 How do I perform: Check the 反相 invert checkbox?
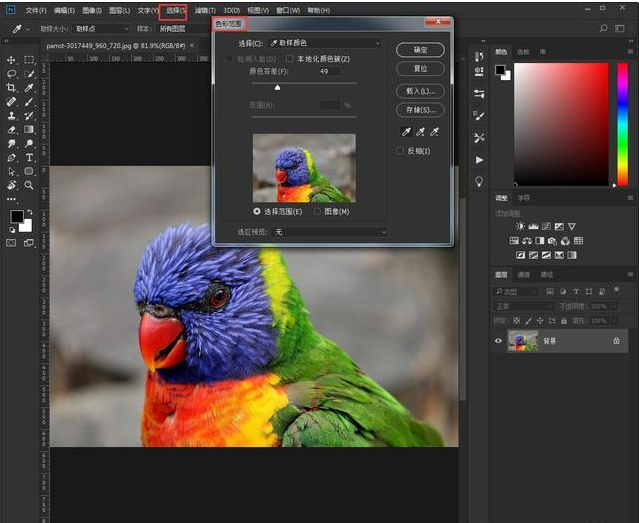[x=400, y=150]
